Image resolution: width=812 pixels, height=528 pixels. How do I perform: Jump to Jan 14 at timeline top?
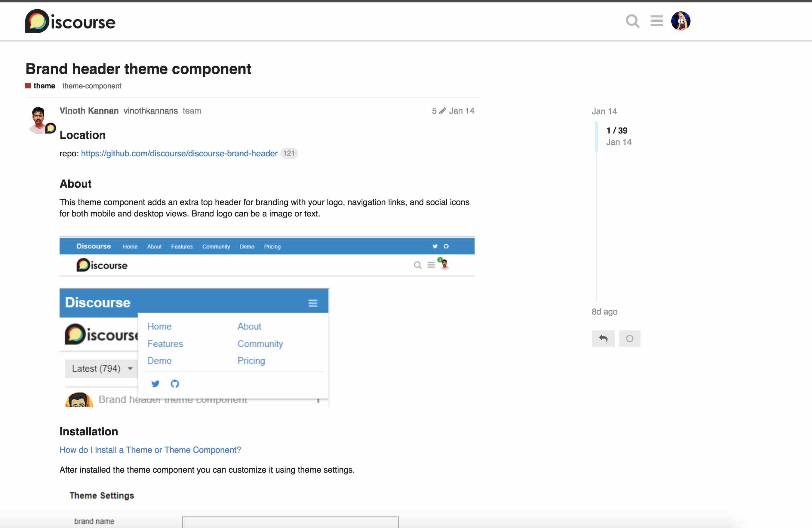click(604, 112)
